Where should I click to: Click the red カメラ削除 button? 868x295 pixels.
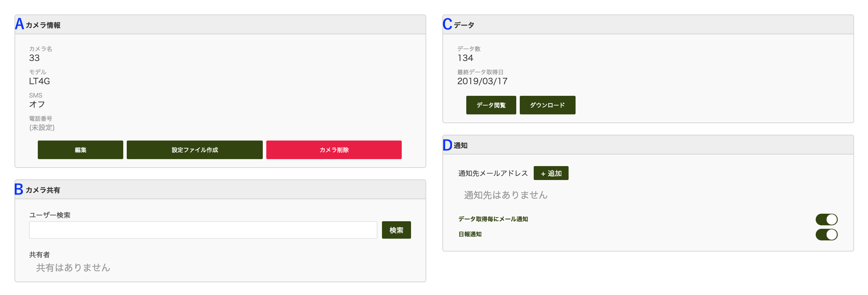pos(334,150)
